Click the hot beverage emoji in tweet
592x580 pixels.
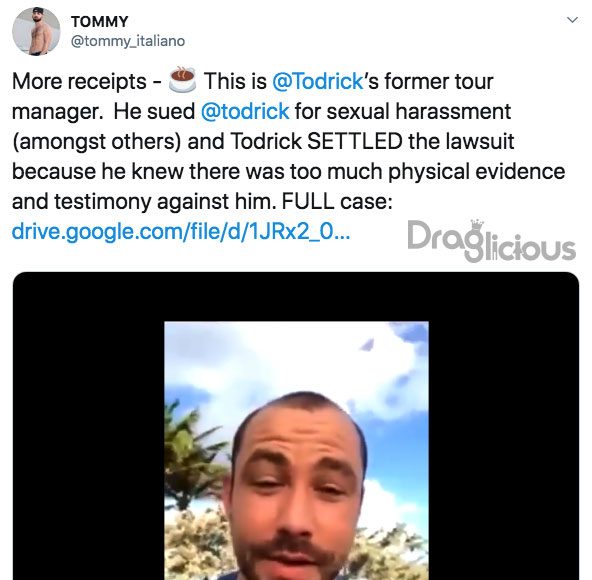point(182,80)
